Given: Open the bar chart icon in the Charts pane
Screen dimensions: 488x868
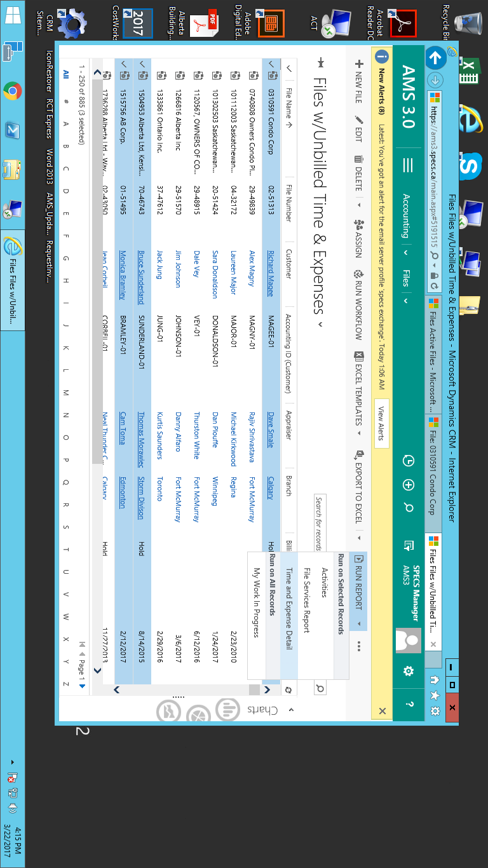Looking at the screenshot, I should click(x=227, y=709).
